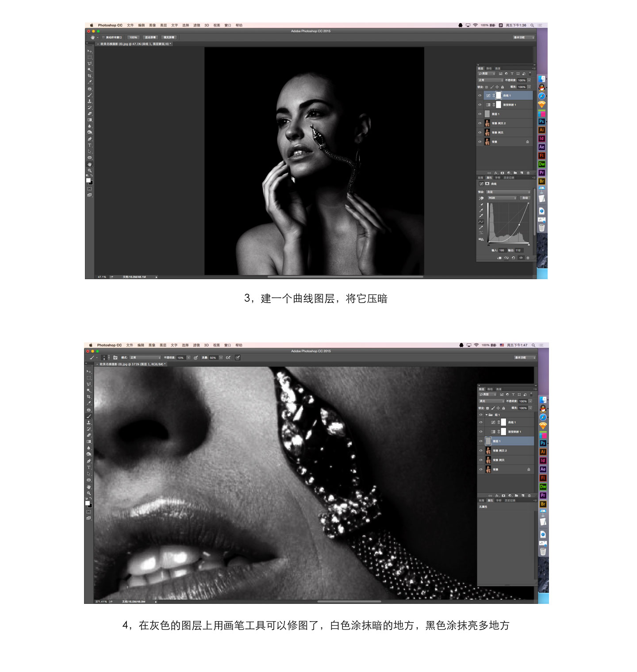637x672 pixels.
Task: Click the reset adjustment icon in Curves panel
Action: tap(513, 258)
